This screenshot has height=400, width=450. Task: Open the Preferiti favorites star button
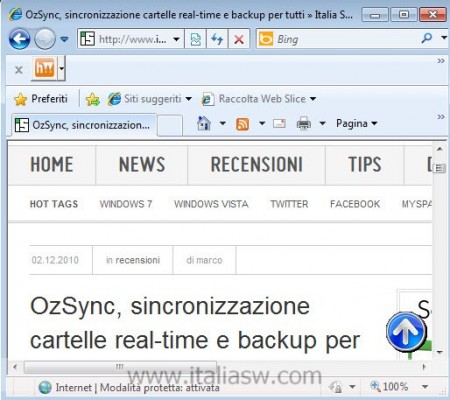click(41, 99)
